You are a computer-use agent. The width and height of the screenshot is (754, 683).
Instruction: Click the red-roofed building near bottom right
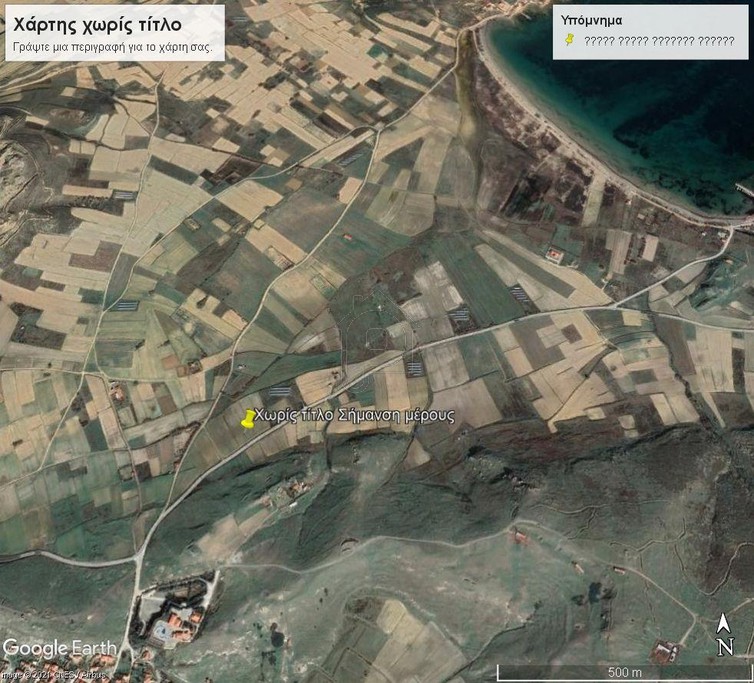point(664,652)
